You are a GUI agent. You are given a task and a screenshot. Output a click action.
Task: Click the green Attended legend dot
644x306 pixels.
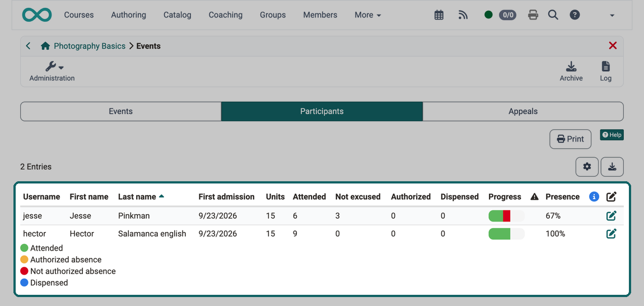coord(24,248)
